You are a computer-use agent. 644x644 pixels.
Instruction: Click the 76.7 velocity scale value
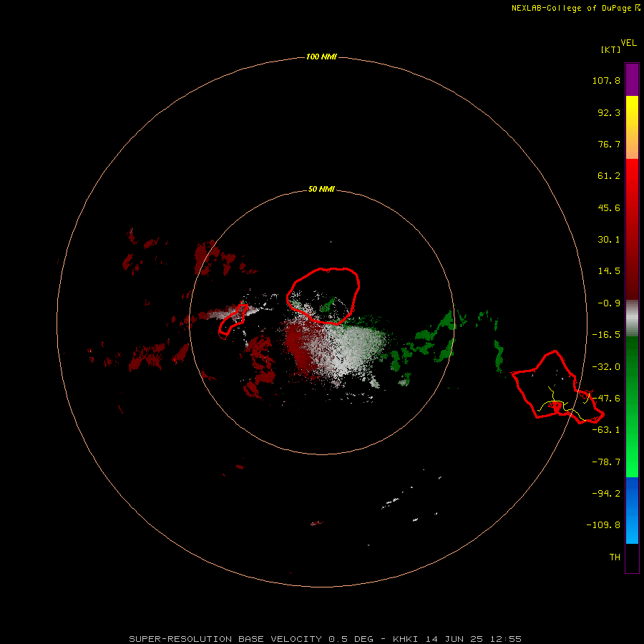(609, 144)
